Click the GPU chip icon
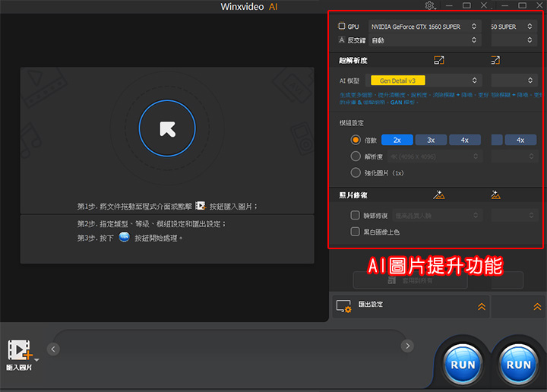547x392 pixels. [x=342, y=26]
